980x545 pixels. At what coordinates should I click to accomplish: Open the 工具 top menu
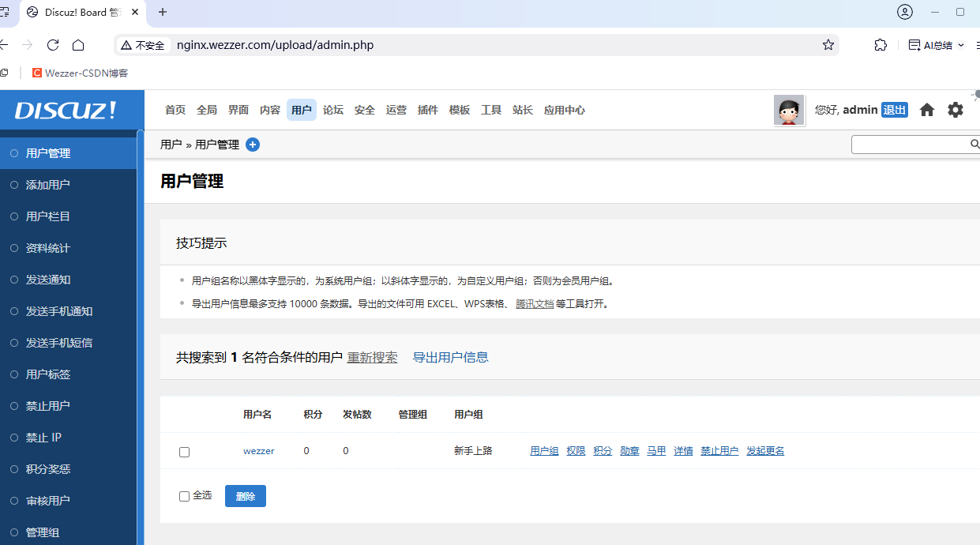tap(491, 110)
